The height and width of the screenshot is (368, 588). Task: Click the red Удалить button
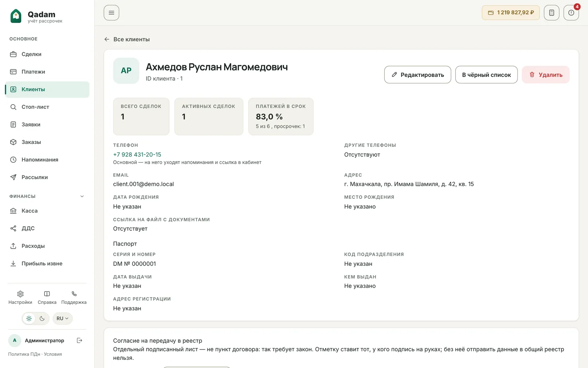point(546,75)
